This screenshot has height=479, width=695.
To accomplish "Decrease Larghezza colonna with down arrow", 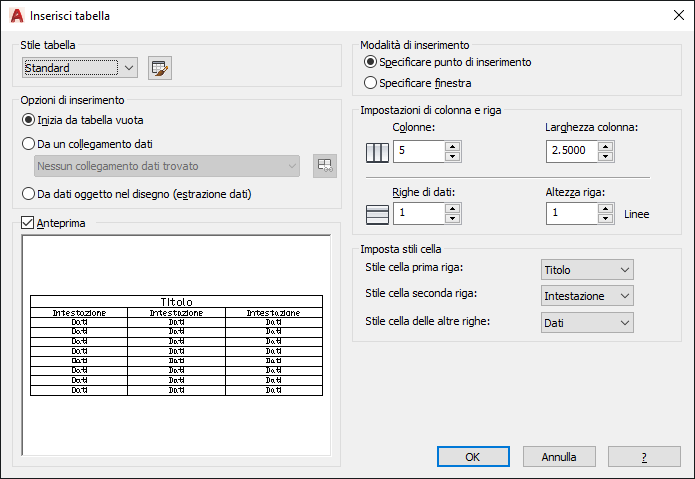I will [x=605, y=156].
